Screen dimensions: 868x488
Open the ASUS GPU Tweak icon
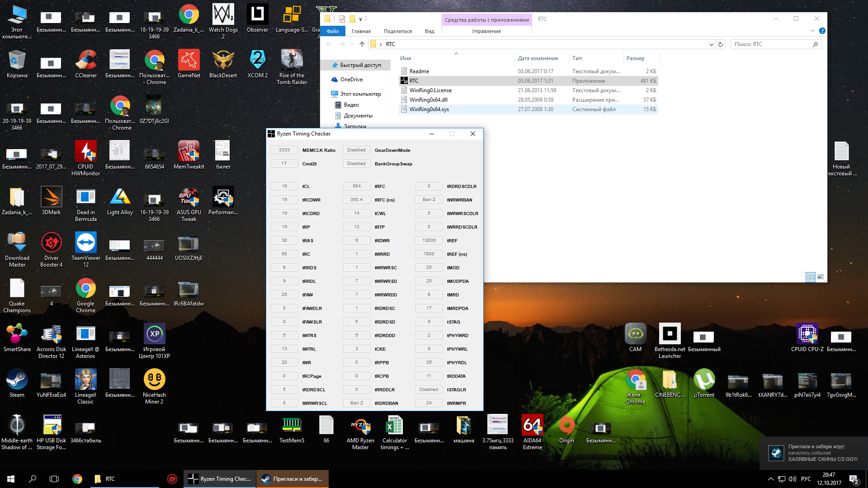189,198
